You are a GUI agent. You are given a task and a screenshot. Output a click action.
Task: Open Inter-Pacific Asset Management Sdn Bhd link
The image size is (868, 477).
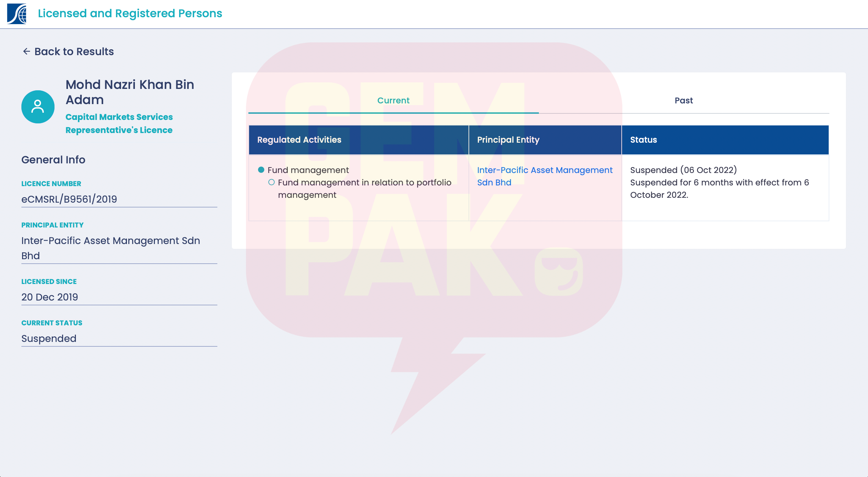click(545, 176)
